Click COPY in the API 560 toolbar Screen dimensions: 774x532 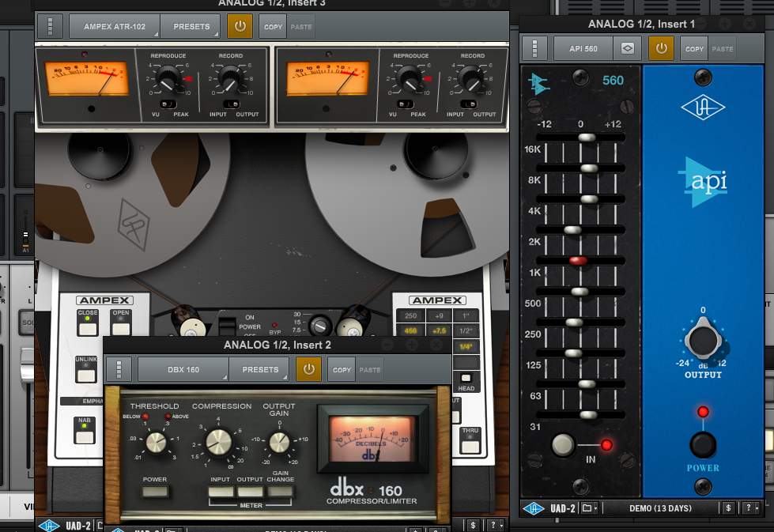(694, 49)
